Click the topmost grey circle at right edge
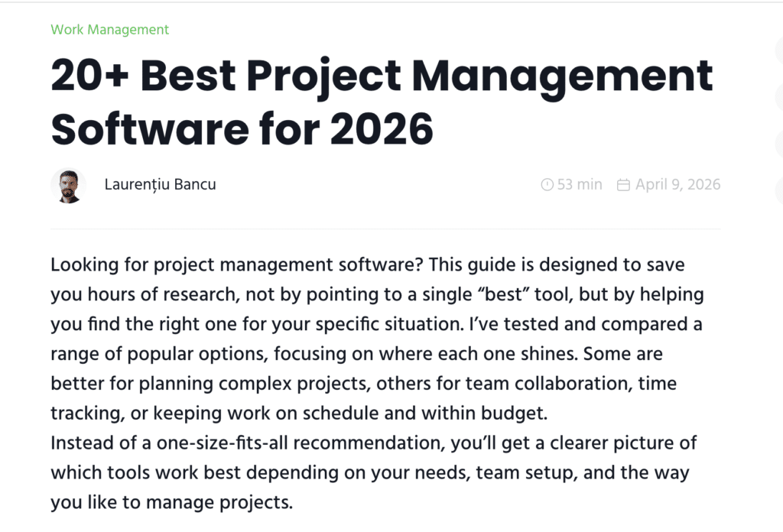 click(779, 50)
